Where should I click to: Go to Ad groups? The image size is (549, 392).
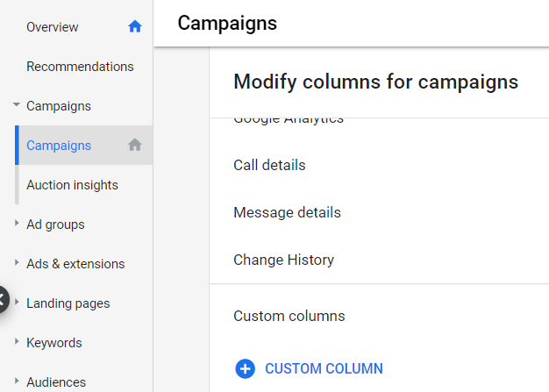pyautogui.click(x=55, y=225)
